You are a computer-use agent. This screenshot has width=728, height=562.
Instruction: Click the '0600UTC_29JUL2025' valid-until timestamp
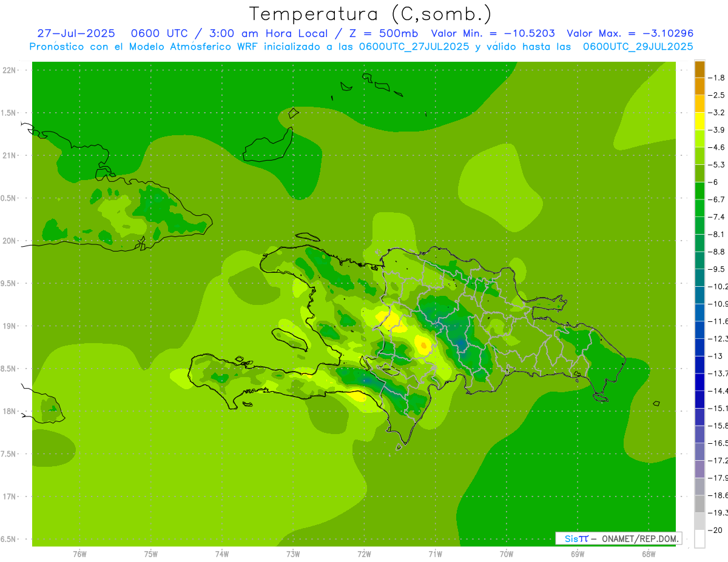tap(638, 46)
